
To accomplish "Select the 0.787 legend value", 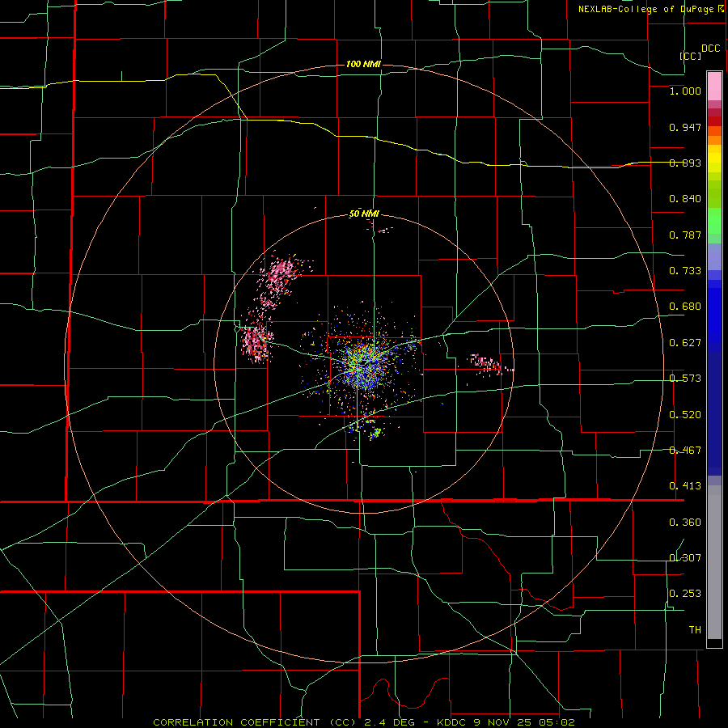I will pyautogui.click(x=685, y=235).
